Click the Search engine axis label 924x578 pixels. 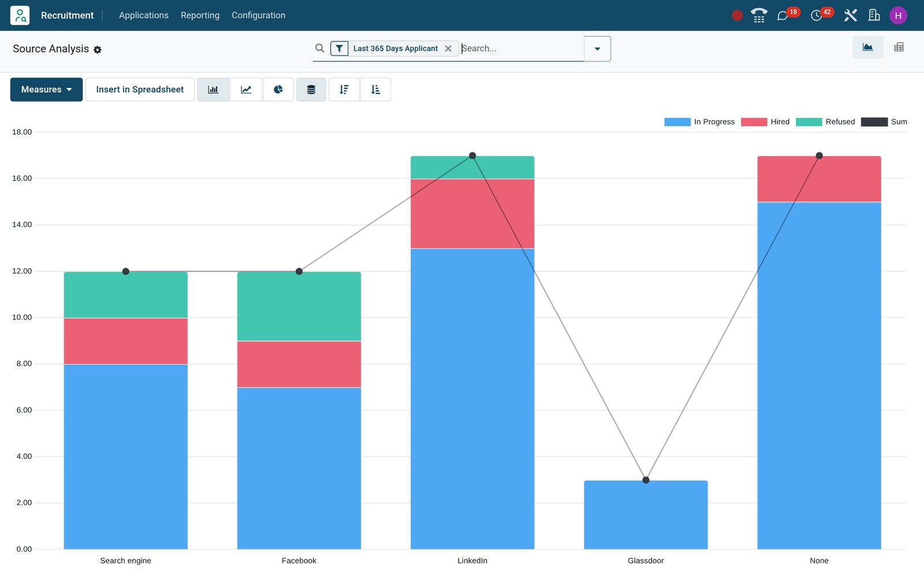tap(125, 561)
